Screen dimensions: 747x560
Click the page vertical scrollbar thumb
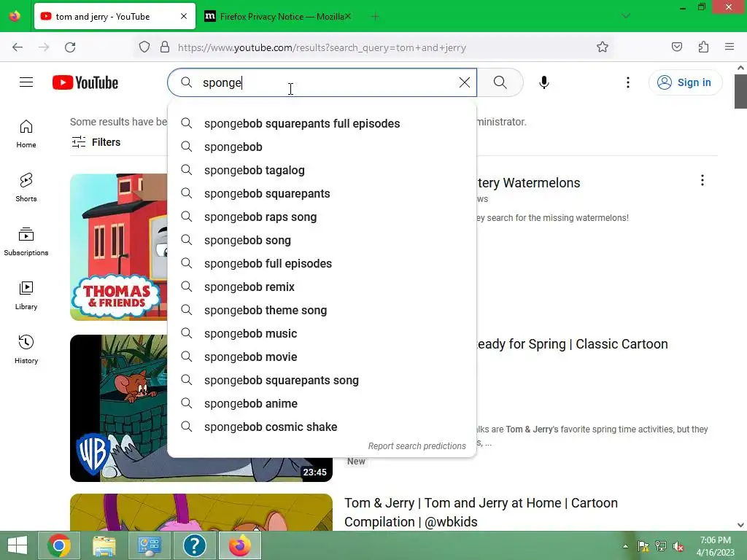point(740,91)
